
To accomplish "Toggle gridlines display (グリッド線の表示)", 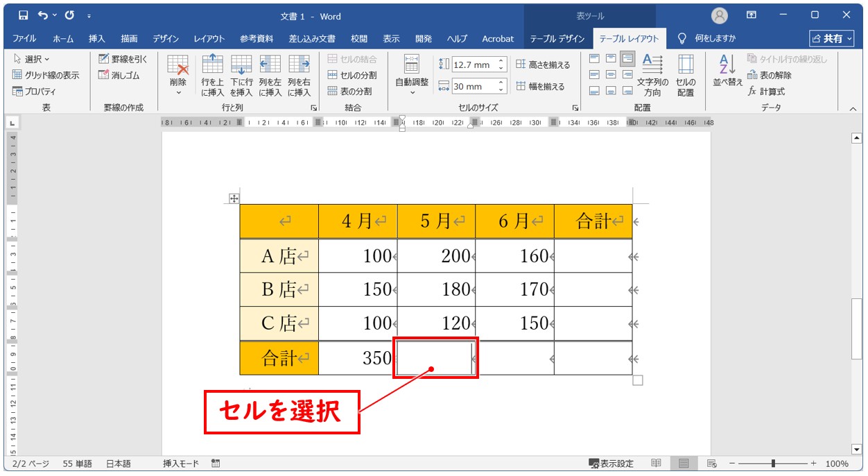I will pos(46,75).
